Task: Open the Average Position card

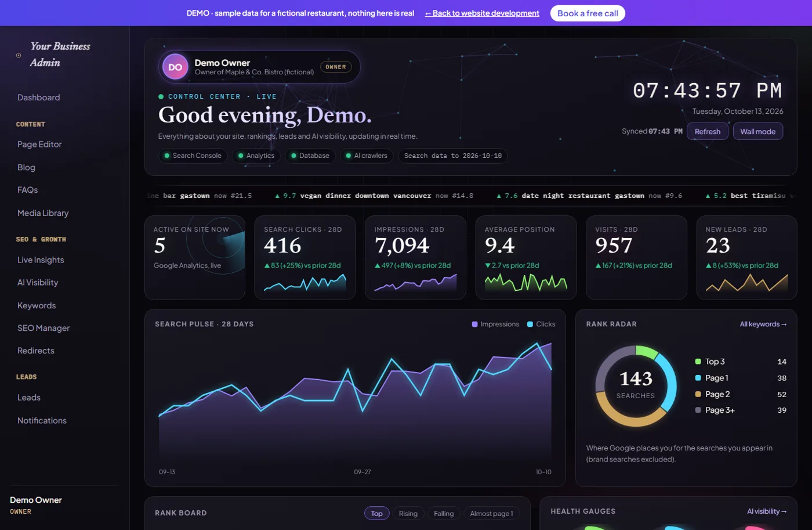Action: [526, 258]
